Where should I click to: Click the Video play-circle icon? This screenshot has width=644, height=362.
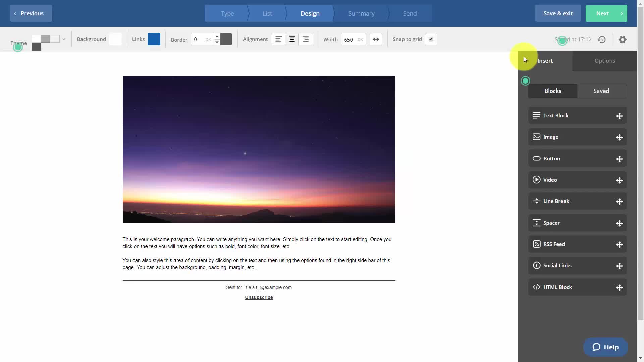pyautogui.click(x=536, y=180)
